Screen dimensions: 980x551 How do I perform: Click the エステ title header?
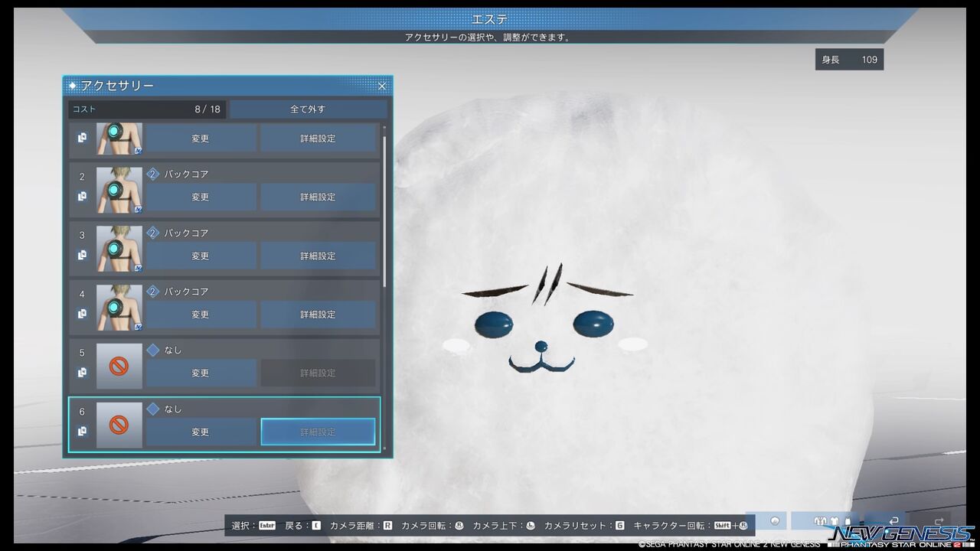[490, 19]
